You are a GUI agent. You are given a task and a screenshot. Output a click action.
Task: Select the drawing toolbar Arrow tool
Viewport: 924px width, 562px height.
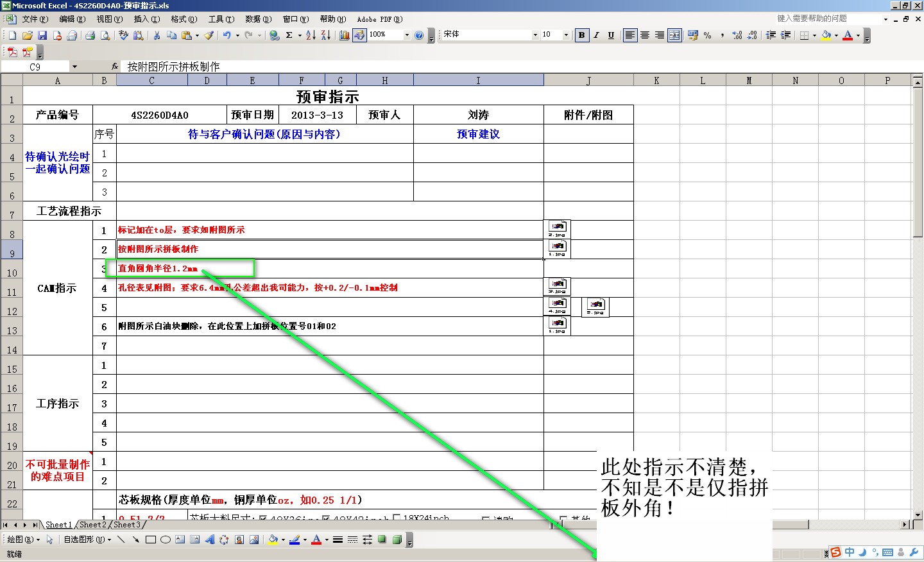point(135,540)
